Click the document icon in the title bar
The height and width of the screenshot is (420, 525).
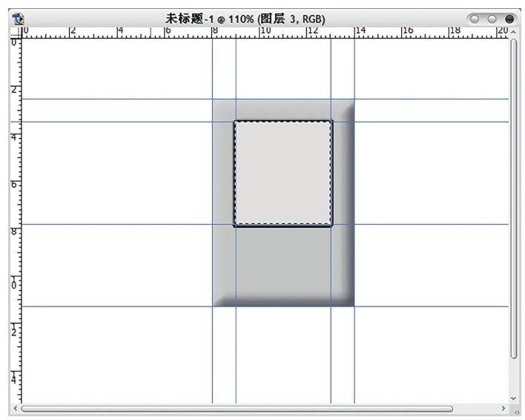point(18,19)
